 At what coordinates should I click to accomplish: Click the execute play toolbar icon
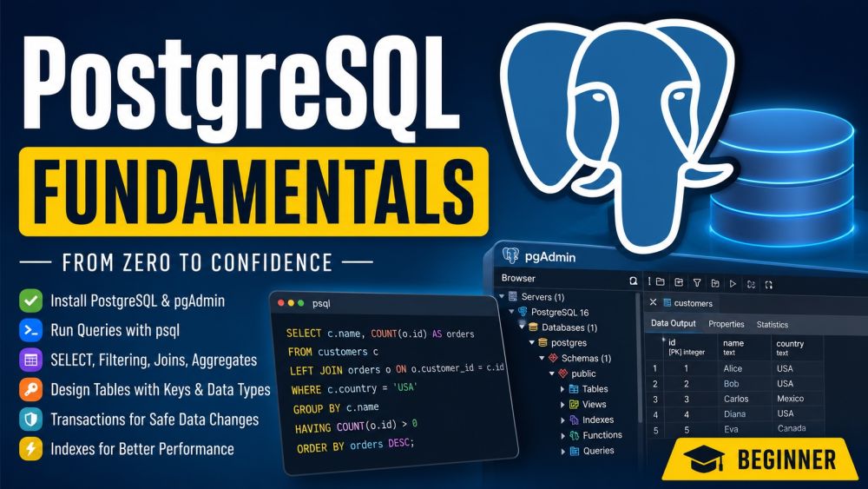(x=733, y=283)
